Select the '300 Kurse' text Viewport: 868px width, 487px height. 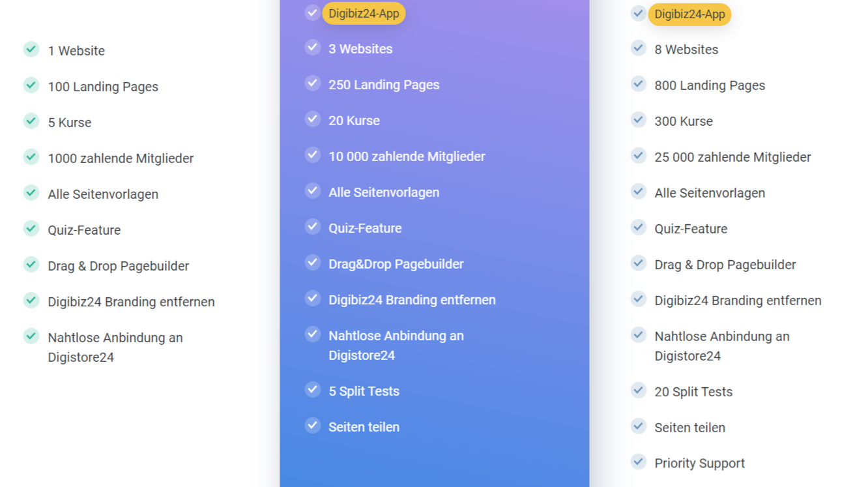coord(684,121)
